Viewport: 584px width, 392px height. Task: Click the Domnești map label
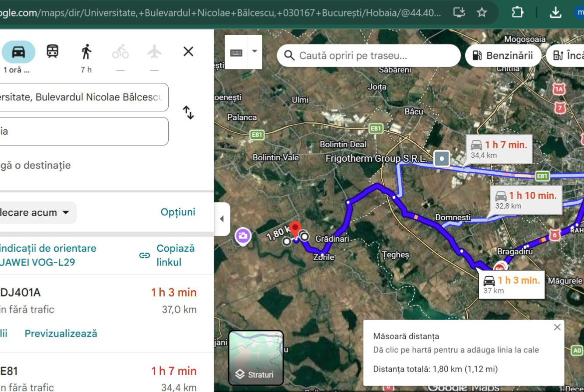point(453,217)
